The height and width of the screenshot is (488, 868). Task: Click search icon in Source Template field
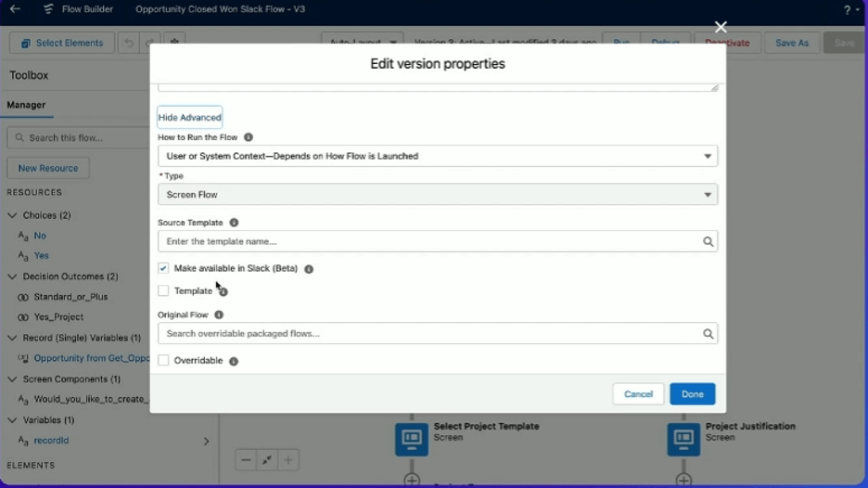click(708, 241)
